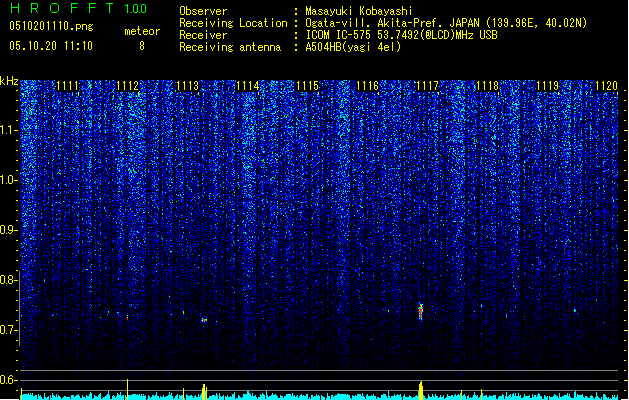Click the version number 1.0.0
629x400 pixels.
tap(136, 9)
